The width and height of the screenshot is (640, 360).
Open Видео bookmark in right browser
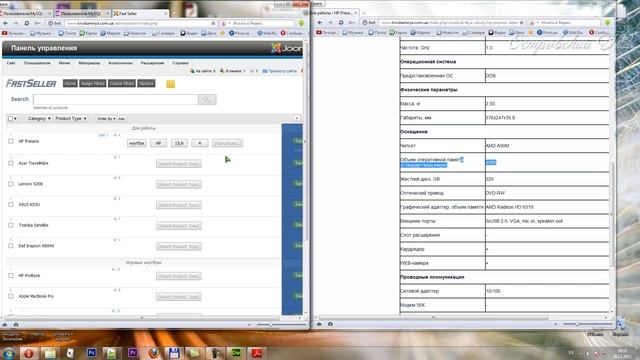pos(498,32)
